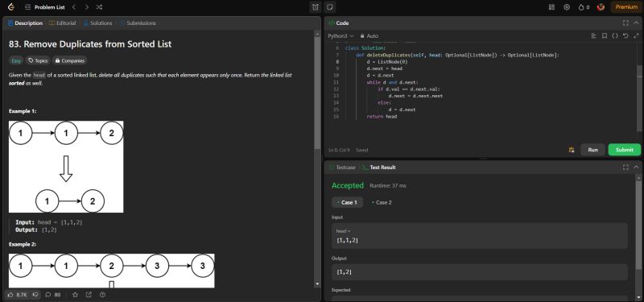Collapse the Code panel chevron
The width and height of the screenshot is (644, 302).
(636, 23)
